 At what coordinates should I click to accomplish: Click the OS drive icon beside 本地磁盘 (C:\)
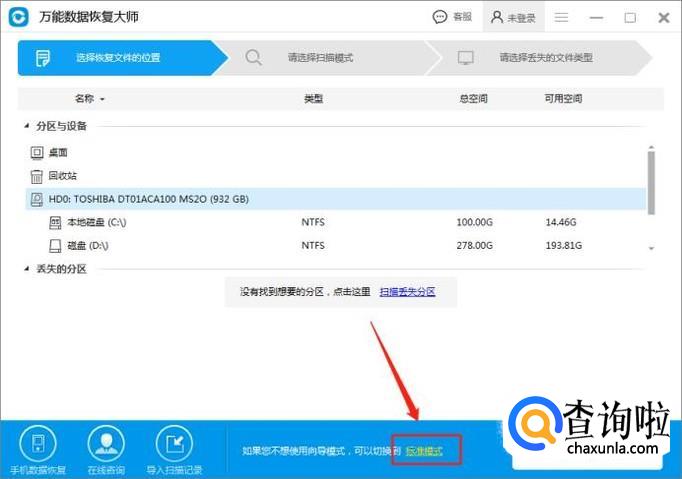[x=55, y=223]
